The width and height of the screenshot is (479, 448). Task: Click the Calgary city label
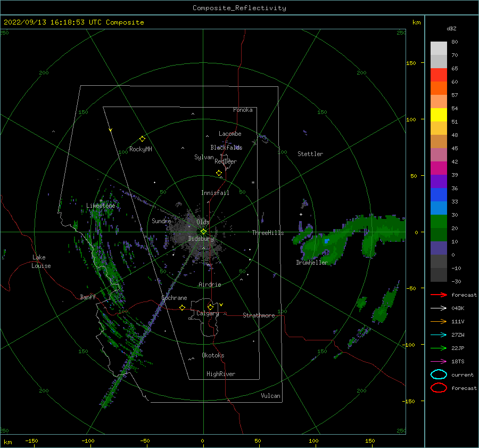coord(208,313)
